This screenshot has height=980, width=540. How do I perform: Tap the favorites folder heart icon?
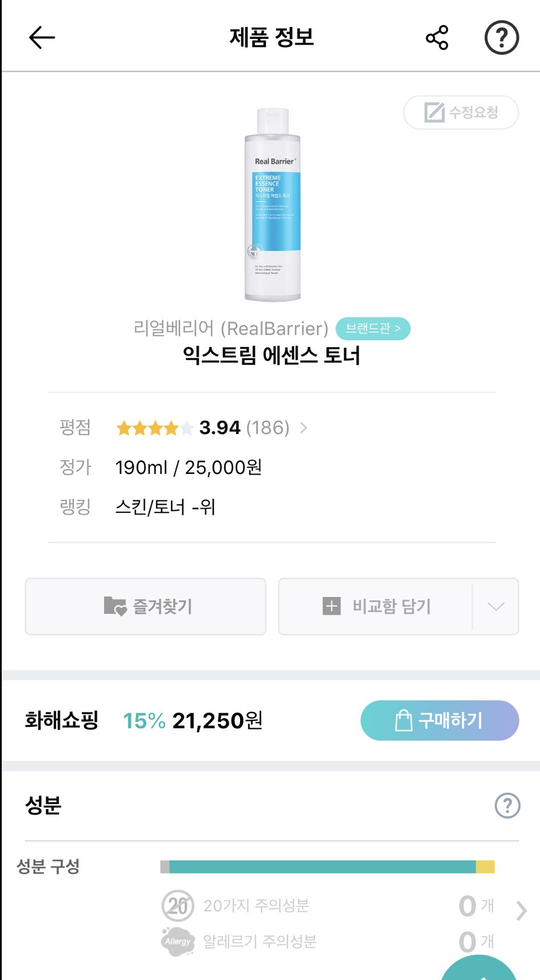coord(115,606)
